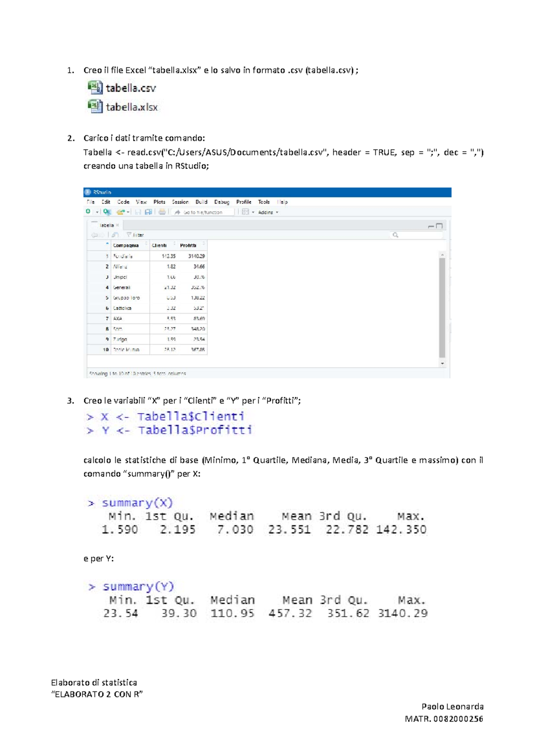
Task: Sort by the Clienti column header
Action: tap(163, 245)
